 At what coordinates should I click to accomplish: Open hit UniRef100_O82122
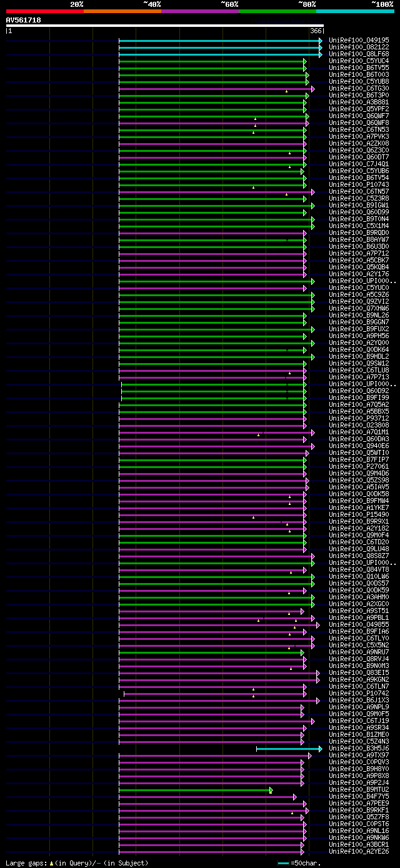[359, 47]
